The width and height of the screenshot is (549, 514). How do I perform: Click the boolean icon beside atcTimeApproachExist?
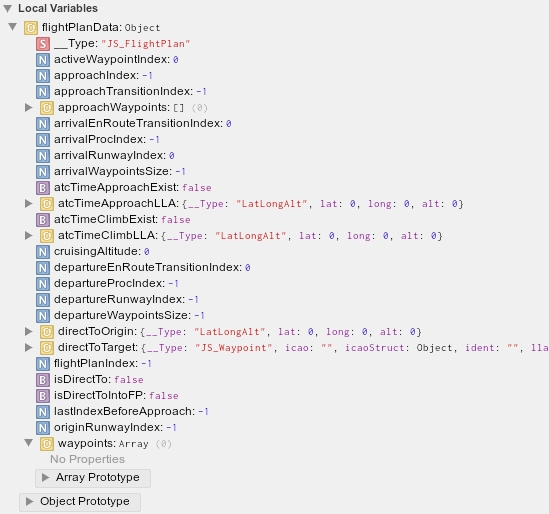(43, 188)
